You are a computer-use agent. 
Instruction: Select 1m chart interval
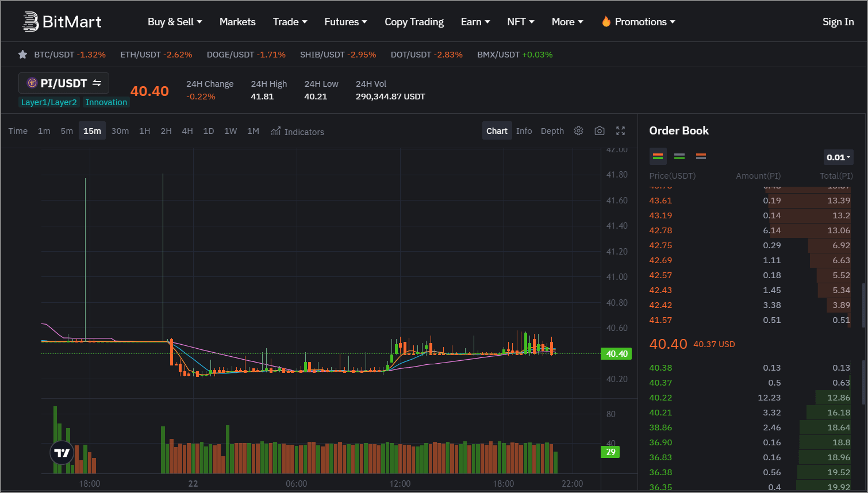click(x=44, y=131)
